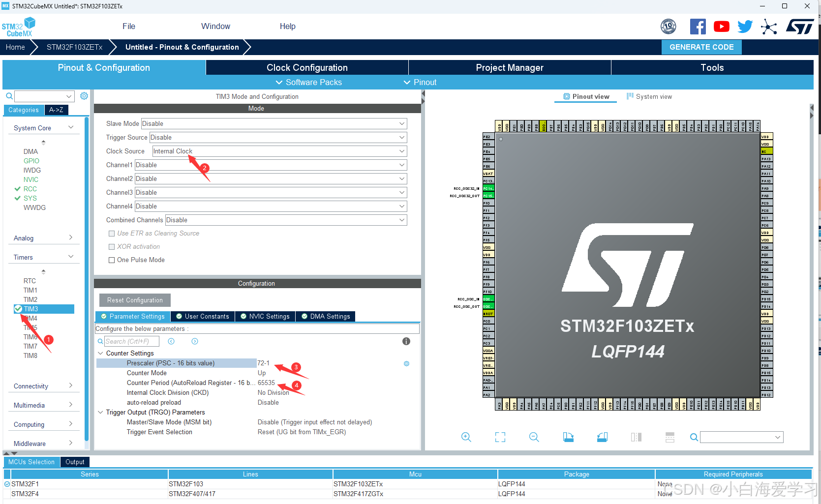
Task: Open the DMA Settings tab
Action: [325, 316]
